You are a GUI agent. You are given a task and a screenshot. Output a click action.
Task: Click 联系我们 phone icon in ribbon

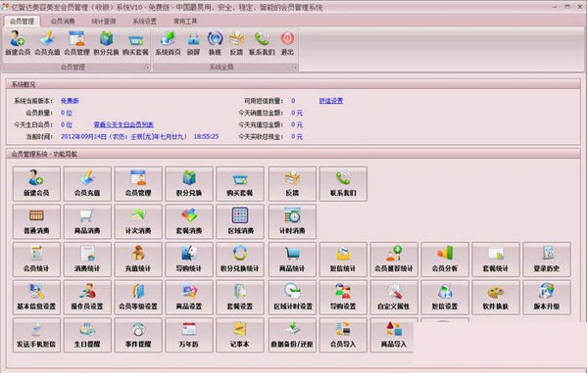tap(262, 43)
